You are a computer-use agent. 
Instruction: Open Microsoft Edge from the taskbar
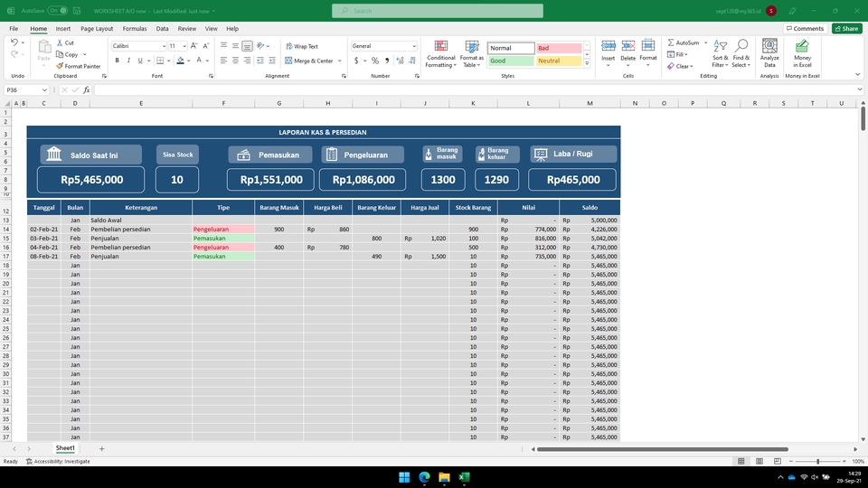(x=425, y=477)
